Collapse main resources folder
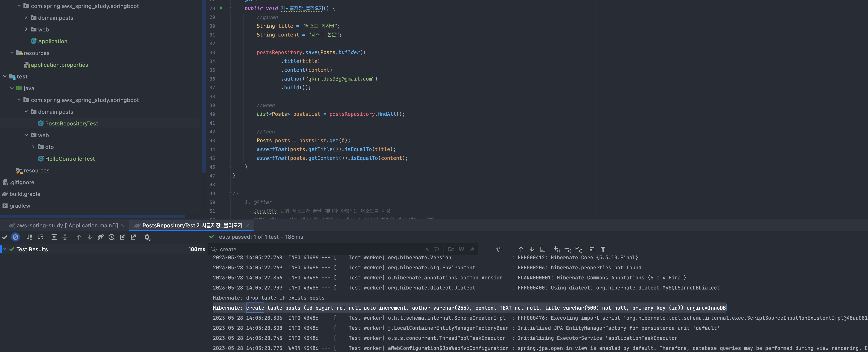Viewport: 868px width, 352px height. [x=12, y=53]
